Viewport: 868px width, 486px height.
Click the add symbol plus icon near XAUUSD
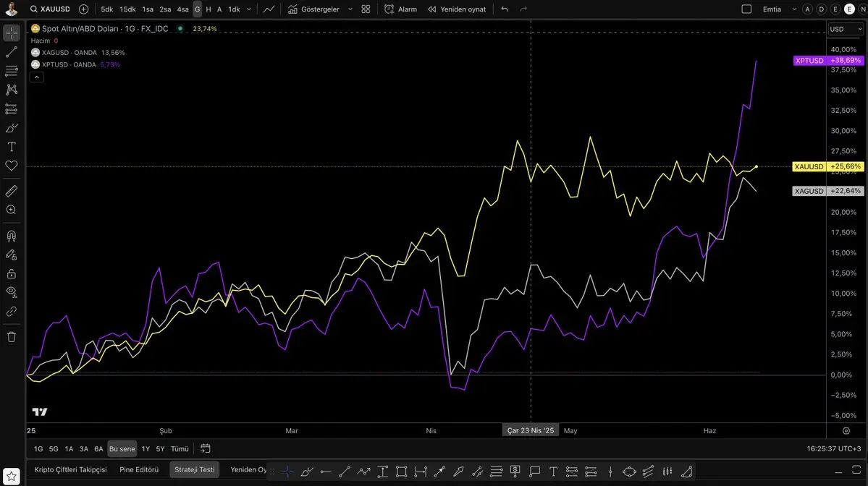point(83,9)
